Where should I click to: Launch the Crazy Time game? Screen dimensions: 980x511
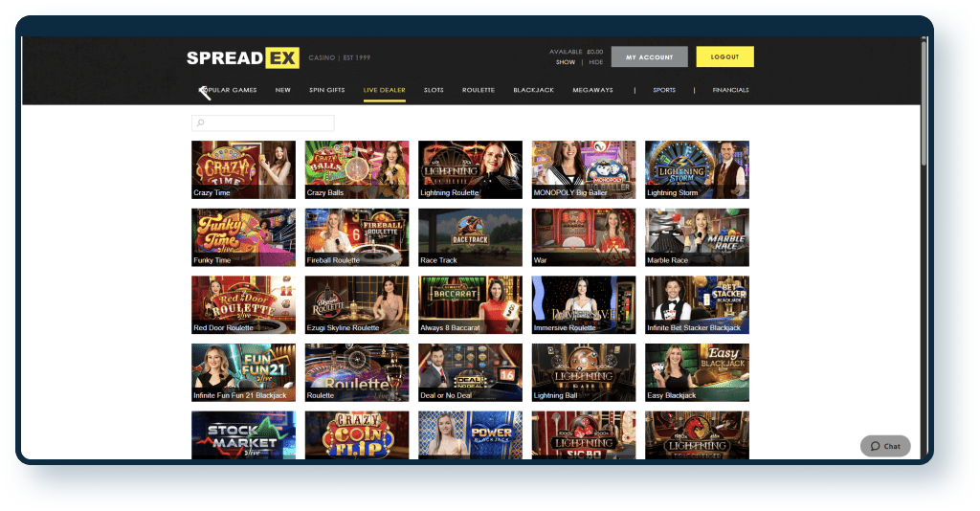244,170
